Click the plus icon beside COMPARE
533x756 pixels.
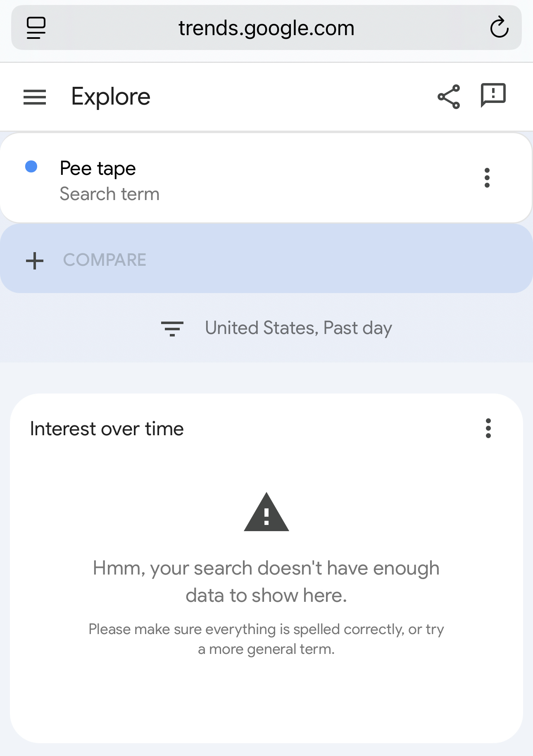35,261
